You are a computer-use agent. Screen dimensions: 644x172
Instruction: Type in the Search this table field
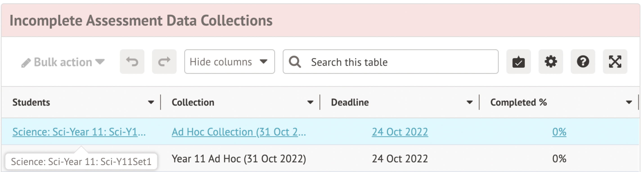click(x=400, y=62)
